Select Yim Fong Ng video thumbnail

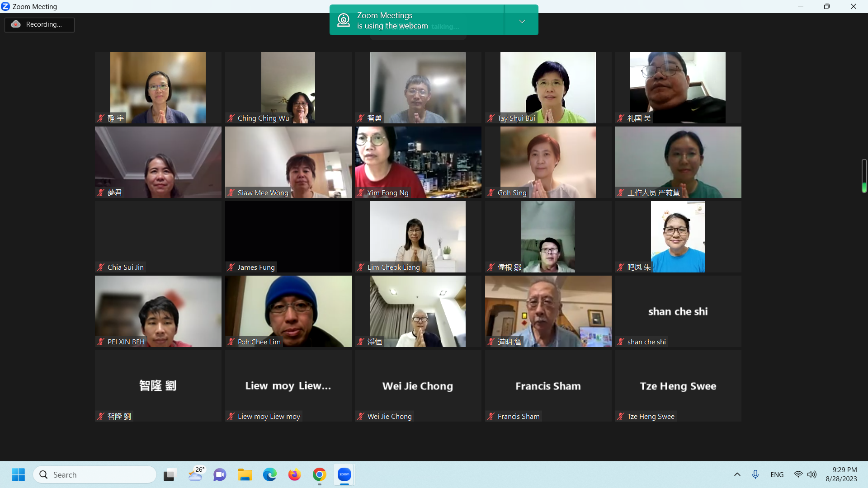[418, 162]
